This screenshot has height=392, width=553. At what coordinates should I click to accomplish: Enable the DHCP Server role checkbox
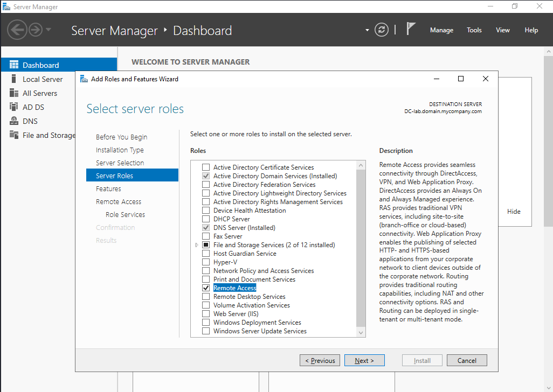click(206, 219)
